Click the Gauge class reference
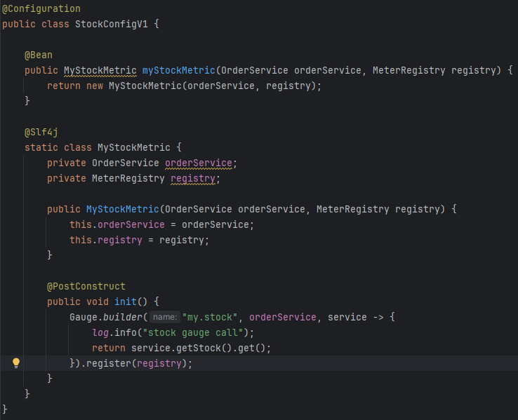Viewport: 518px width, 420px height. [84, 317]
